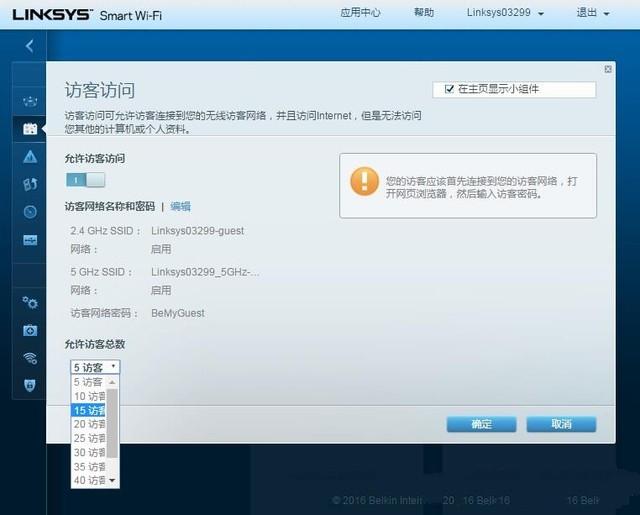Click the Linksys Smart Wi-Fi logo
This screenshot has height=515, width=640.
click(x=87, y=16)
